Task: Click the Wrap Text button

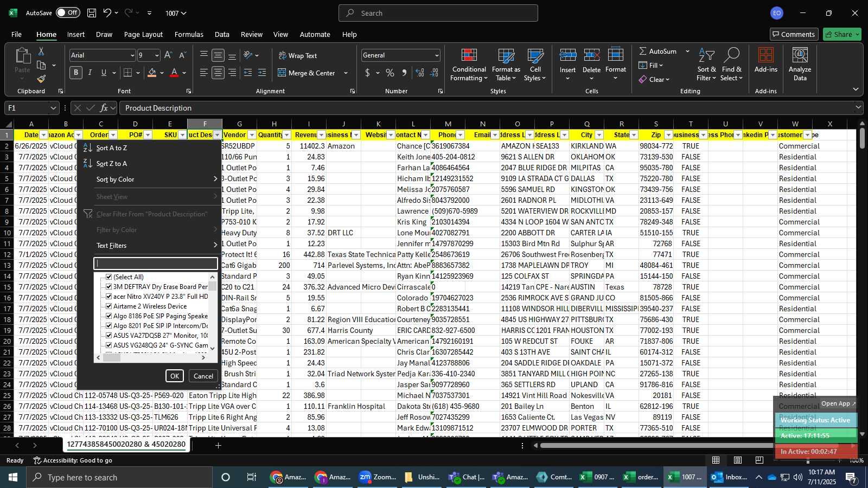Action: [297, 55]
